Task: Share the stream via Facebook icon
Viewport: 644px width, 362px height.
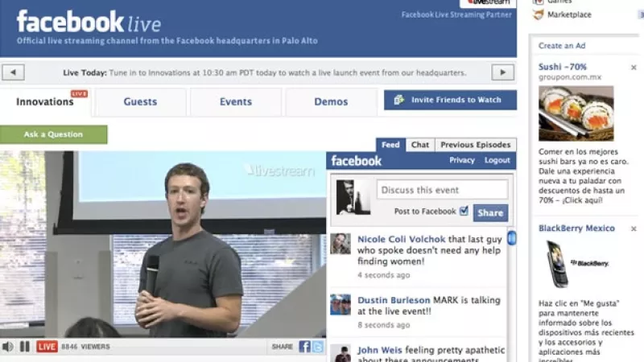Action: (304, 347)
